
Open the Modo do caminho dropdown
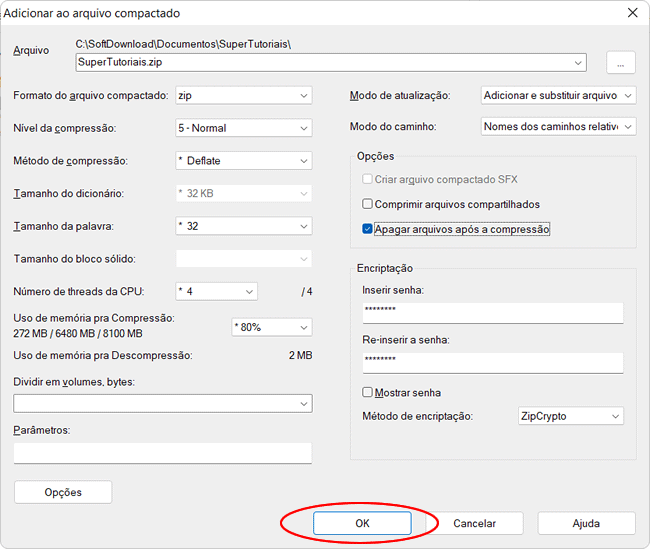557,127
